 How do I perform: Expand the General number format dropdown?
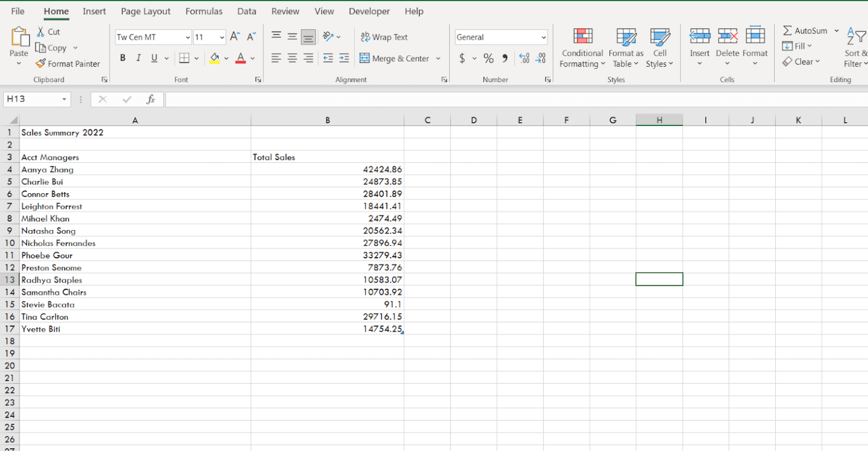click(x=544, y=37)
